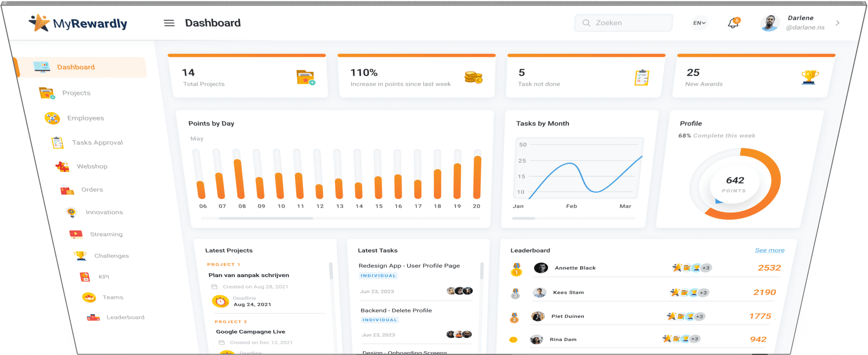Click the Webshop gift icon
The width and height of the screenshot is (868, 355).
click(62, 166)
